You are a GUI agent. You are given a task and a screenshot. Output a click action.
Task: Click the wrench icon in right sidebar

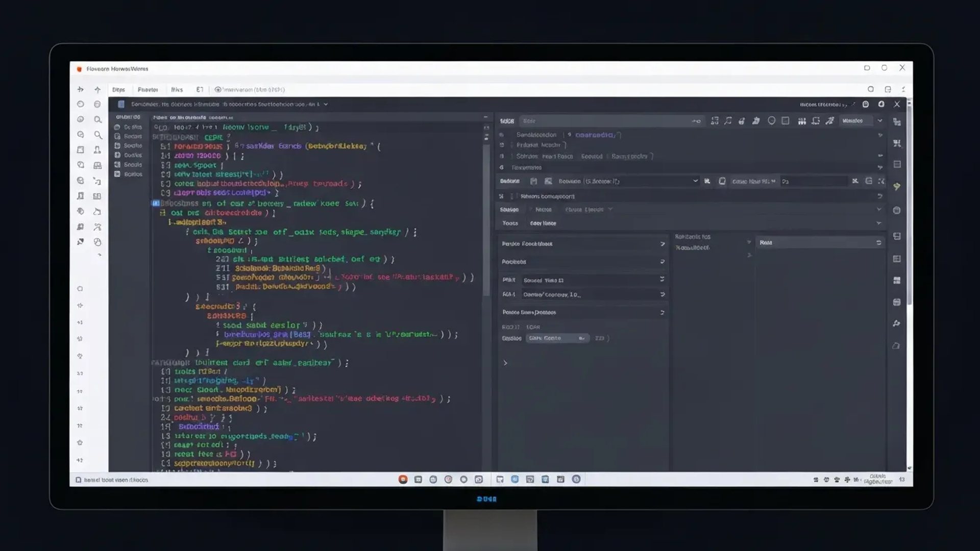point(897,323)
